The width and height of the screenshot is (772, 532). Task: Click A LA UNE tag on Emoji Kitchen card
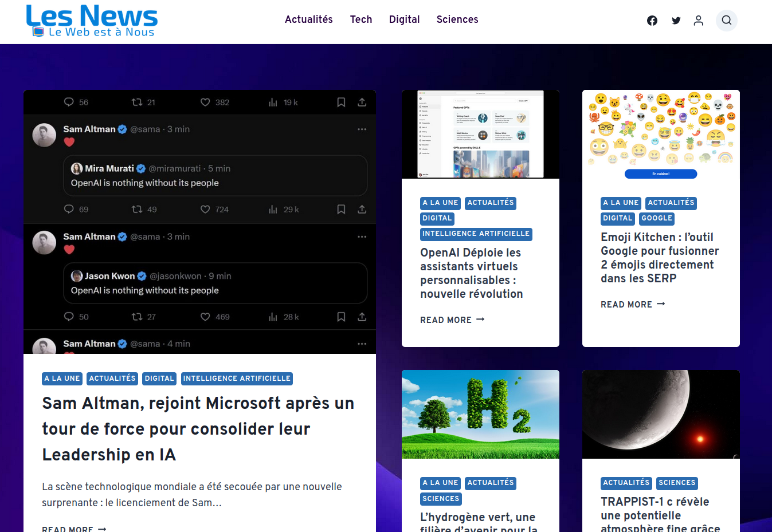coord(621,203)
